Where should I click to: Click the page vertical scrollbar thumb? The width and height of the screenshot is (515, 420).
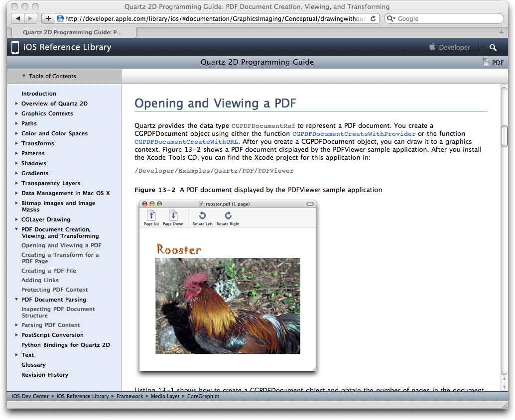pos(504,136)
